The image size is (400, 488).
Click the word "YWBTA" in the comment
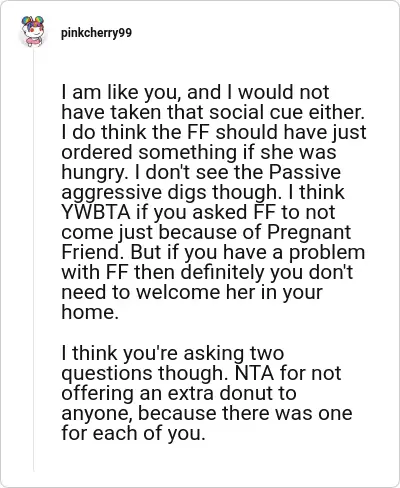(96, 212)
